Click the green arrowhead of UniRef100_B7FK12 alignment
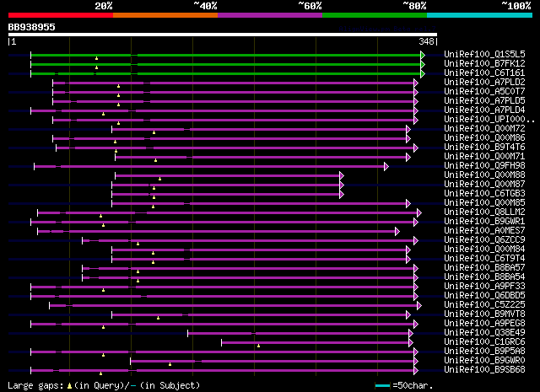 [423, 64]
